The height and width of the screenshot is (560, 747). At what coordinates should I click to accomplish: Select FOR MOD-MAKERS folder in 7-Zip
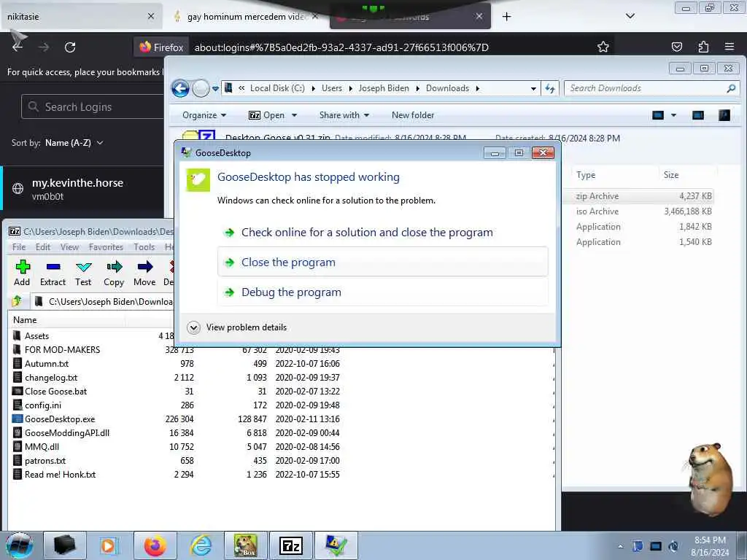[62, 349]
